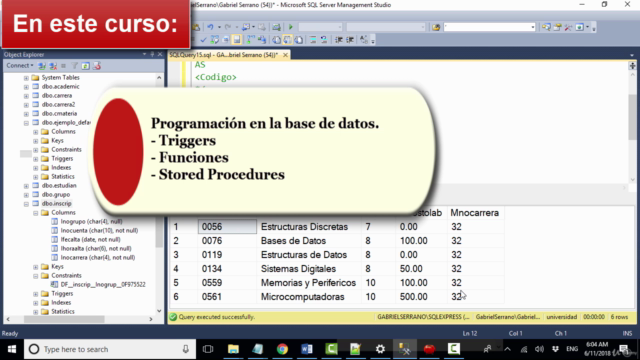Screen dimensions: 640x360
Task: Collapse the Constraints folder under dbo.inscrip
Action: [x=36, y=276]
